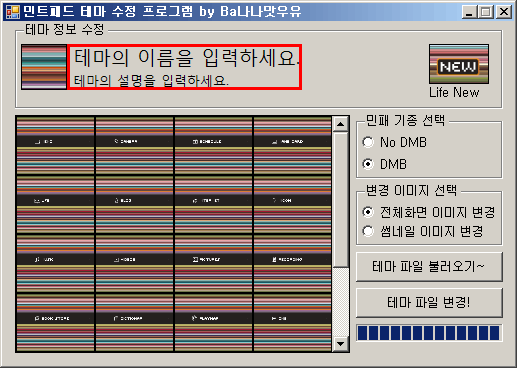Viewport: 517px width, 368px height.
Task: Click the image list scroll-down arrow
Action: click(x=340, y=344)
